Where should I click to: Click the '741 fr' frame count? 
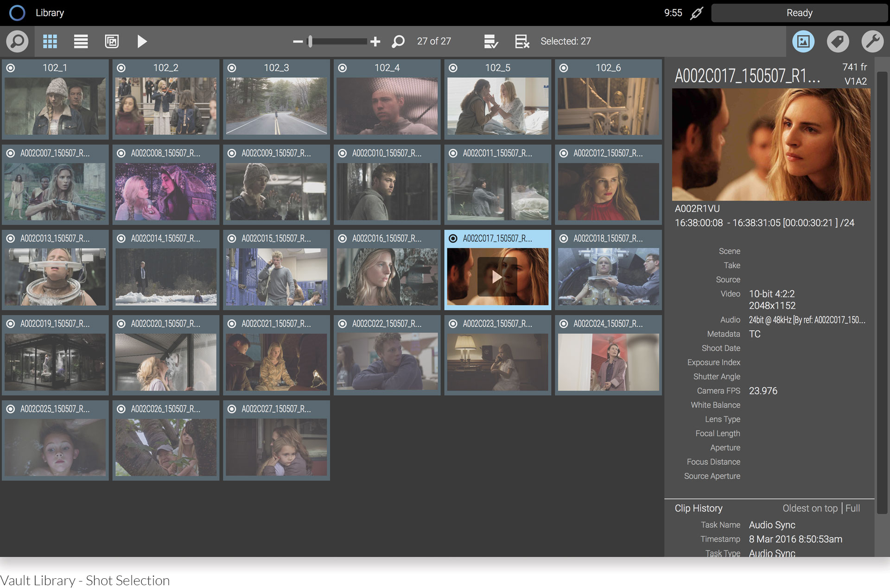(854, 67)
